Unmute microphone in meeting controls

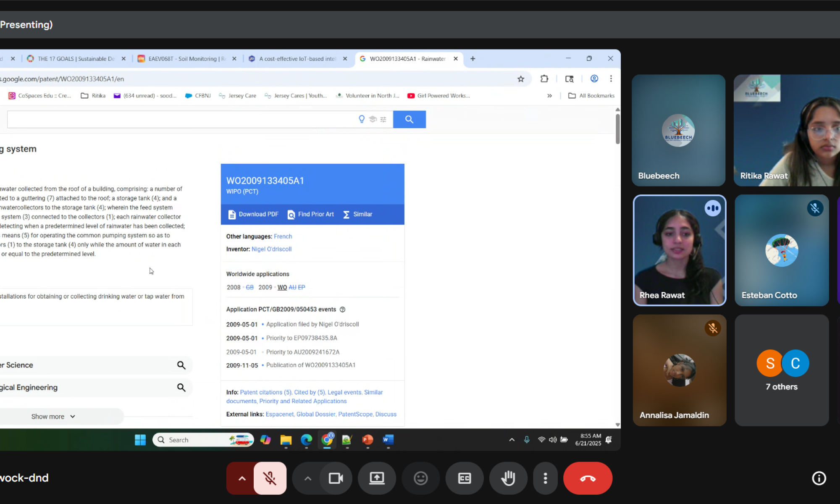[270, 478]
